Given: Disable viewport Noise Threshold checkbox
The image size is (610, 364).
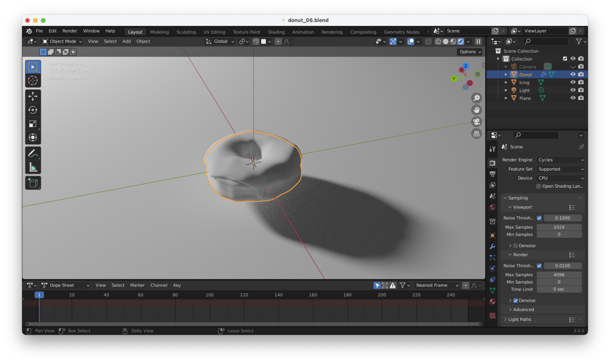Looking at the screenshot, I should [539, 218].
